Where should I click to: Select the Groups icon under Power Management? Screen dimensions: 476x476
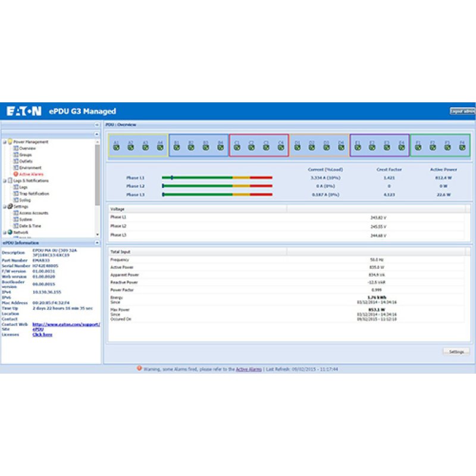coord(16,155)
